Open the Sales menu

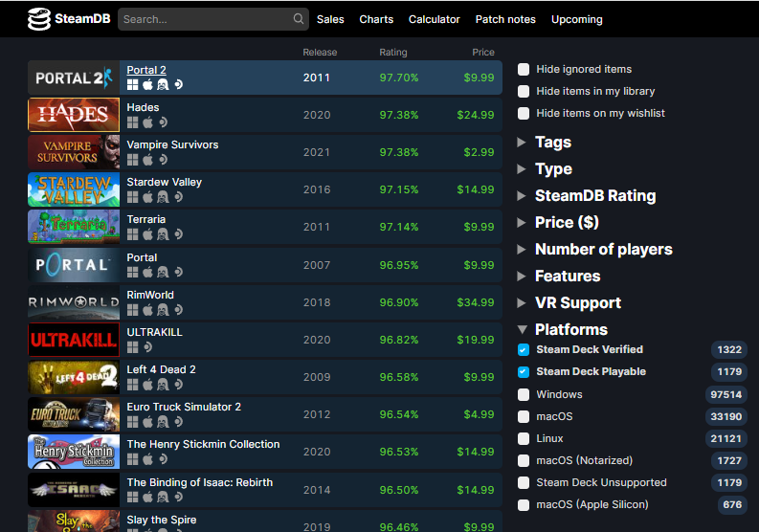[x=330, y=19]
